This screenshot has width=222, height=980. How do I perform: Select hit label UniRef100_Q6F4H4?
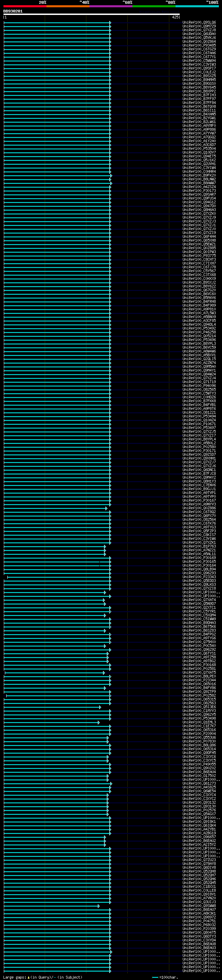click(199, 237)
